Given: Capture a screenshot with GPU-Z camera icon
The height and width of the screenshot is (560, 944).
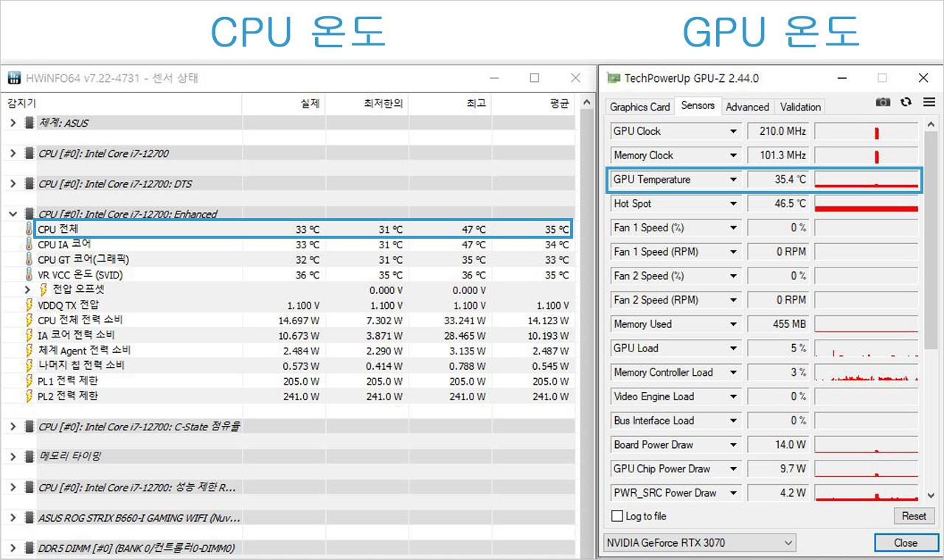Looking at the screenshot, I should pyautogui.click(x=883, y=102).
